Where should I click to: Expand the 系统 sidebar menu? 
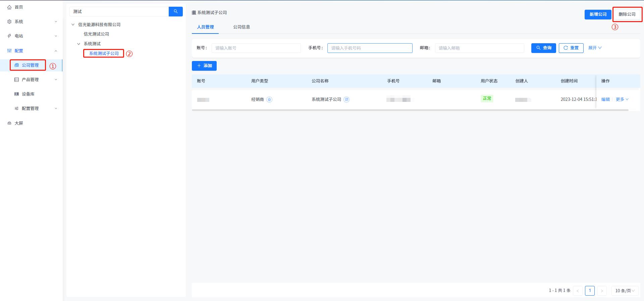(32, 21)
